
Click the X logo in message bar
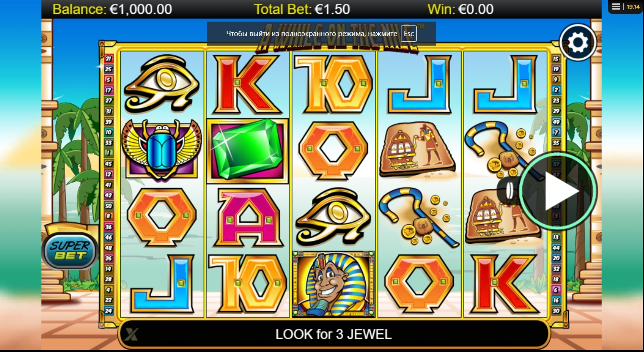click(131, 334)
